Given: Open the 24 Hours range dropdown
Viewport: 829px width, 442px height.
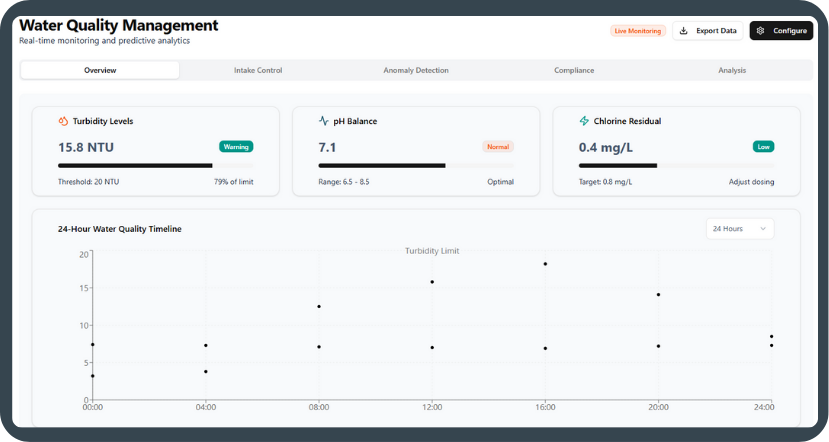Looking at the screenshot, I should pyautogui.click(x=740, y=229).
